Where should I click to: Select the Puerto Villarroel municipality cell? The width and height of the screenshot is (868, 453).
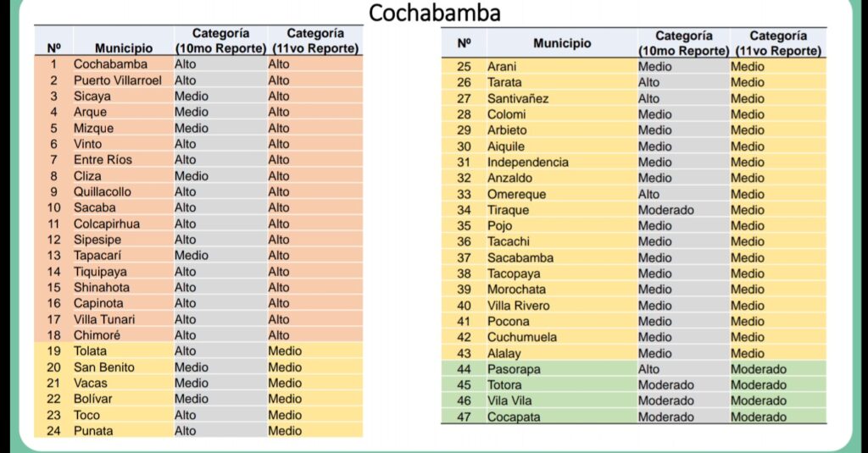pyautogui.click(x=116, y=80)
